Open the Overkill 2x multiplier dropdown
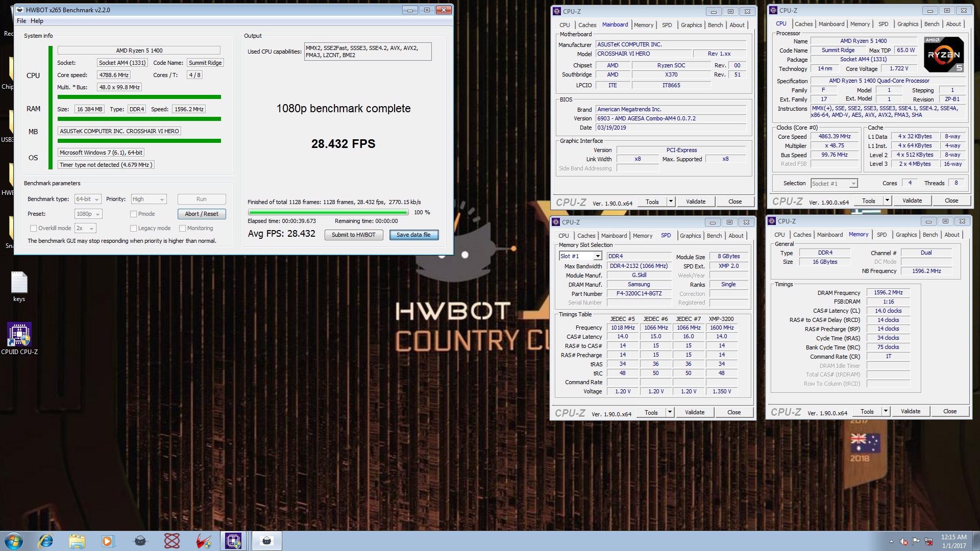This screenshot has width=980, height=551. [85, 229]
